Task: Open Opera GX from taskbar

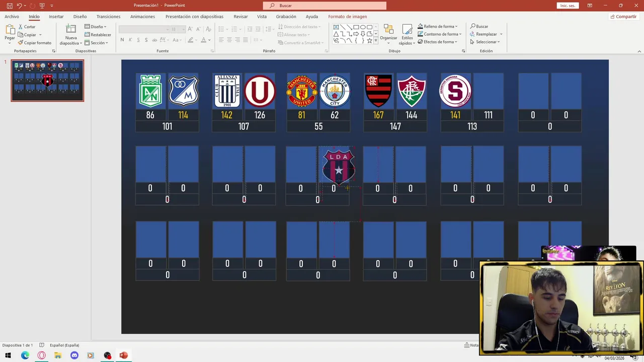Action: click(42, 355)
